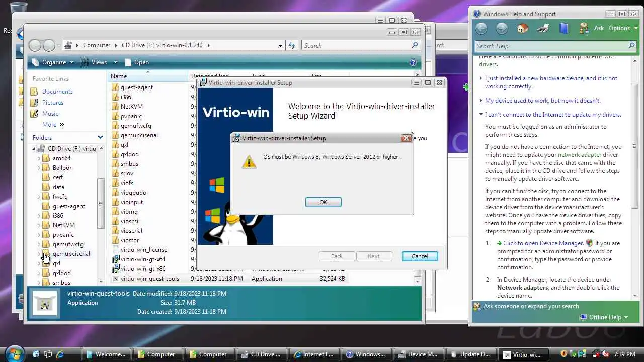Click the 'drivers' link in Help

488,64
